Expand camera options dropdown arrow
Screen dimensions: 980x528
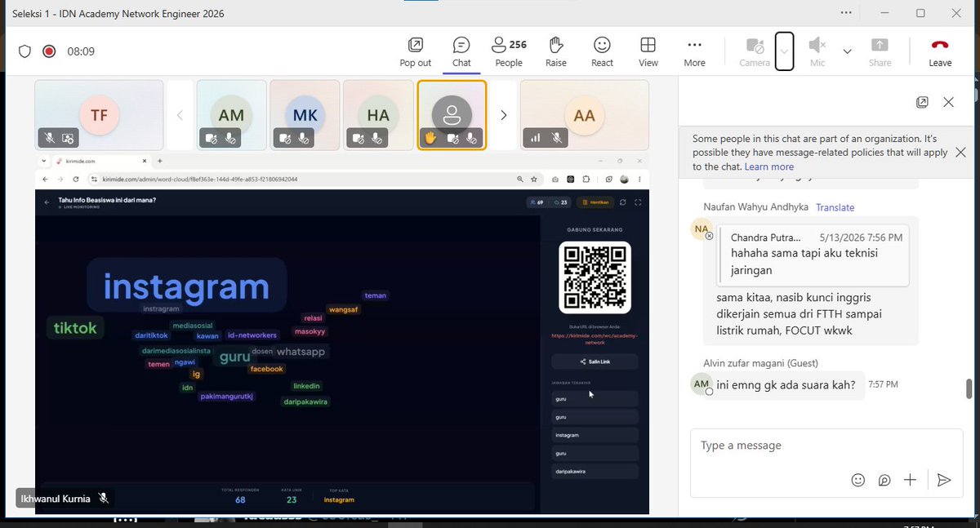click(784, 51)
